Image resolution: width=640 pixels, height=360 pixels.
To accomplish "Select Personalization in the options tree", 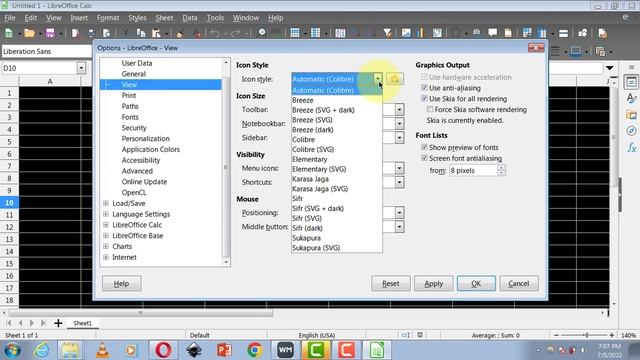I will coord(145,139).
